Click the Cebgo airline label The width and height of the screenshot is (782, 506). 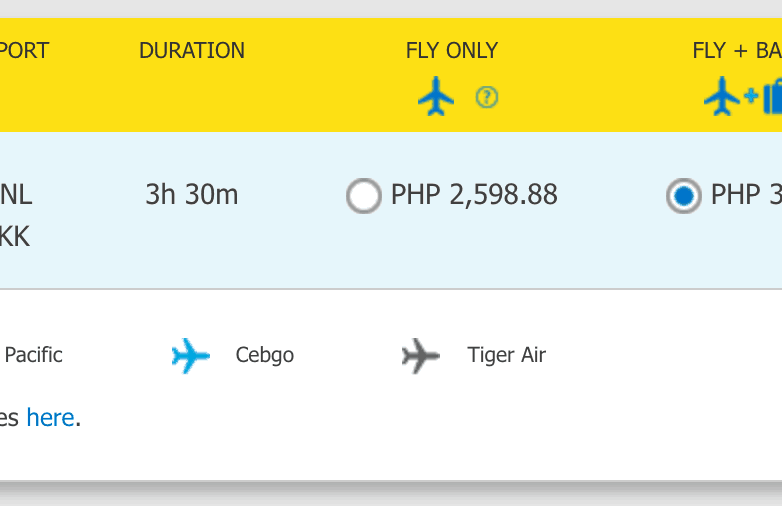pos(265,355)
